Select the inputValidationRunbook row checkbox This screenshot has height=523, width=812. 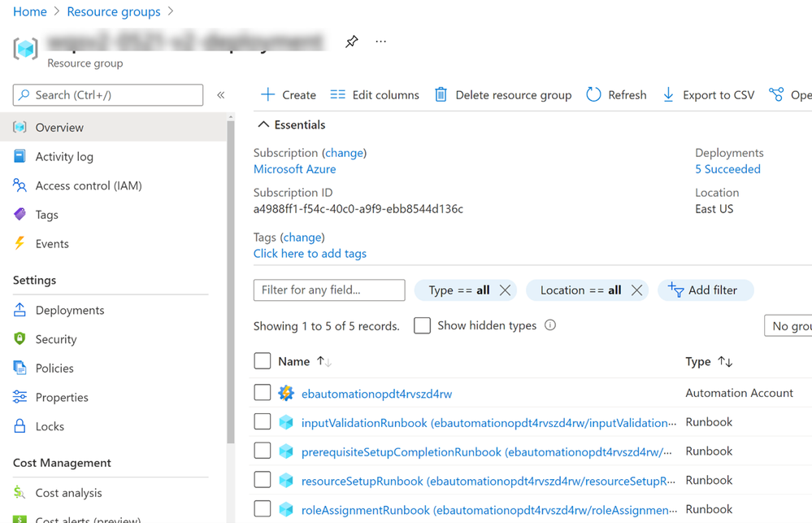pyautogui.click(x=263, y=421)
